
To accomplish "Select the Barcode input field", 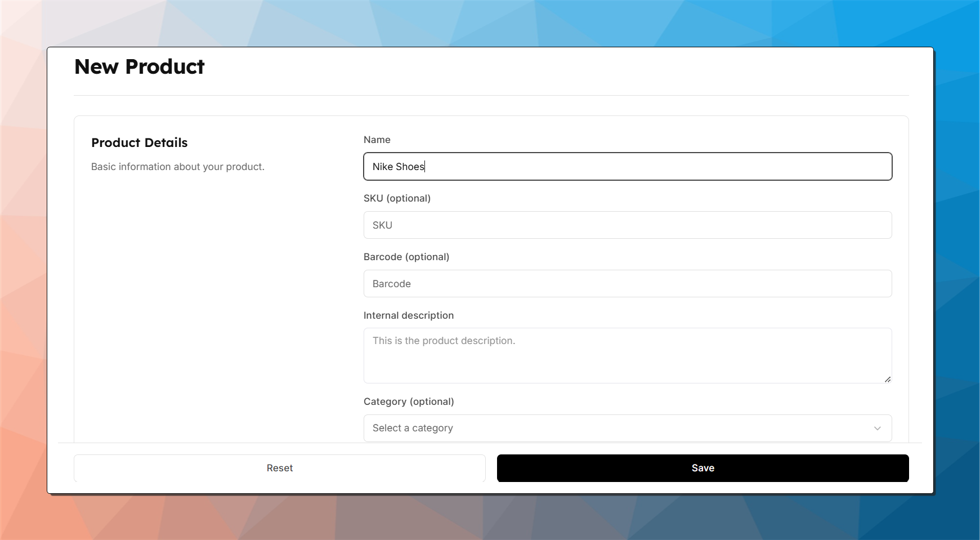I will (x=627, y=284).
